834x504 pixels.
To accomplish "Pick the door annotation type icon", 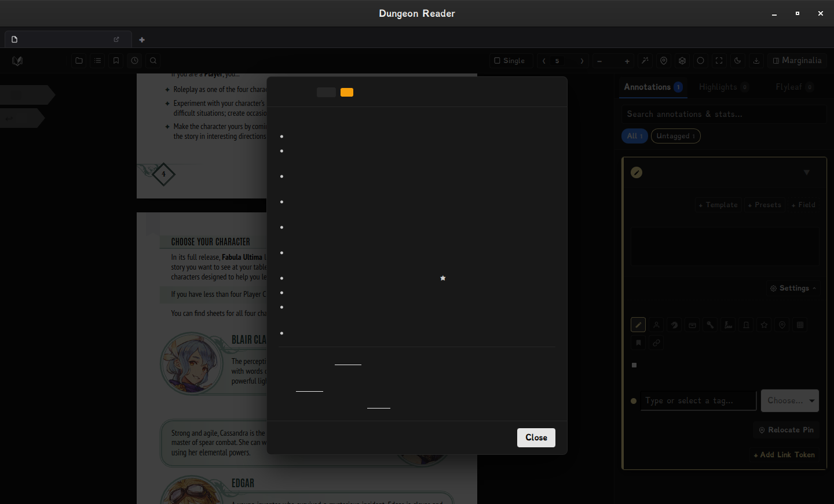I will click(746, 325).
